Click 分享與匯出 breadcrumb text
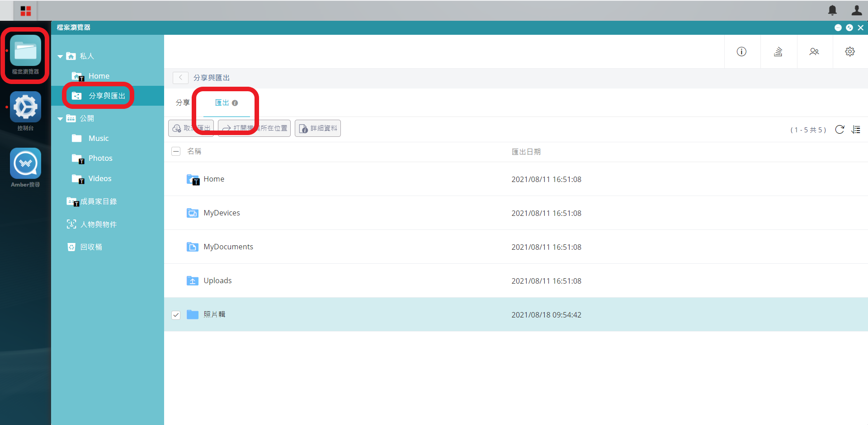868x425 pixels. pos(212,78)
